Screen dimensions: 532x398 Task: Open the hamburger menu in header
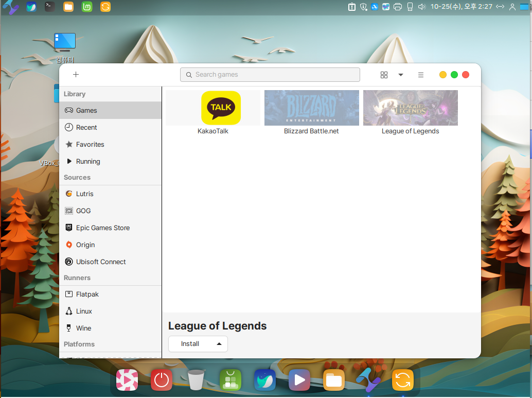click(x=420, y=75)
